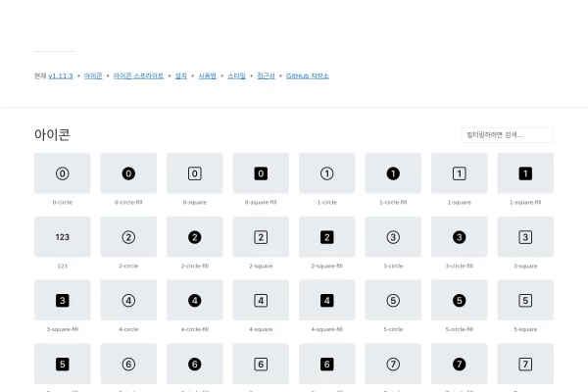Select the outlined circle 7 icon
The image size is (588, 392).
tap(393, 364)
